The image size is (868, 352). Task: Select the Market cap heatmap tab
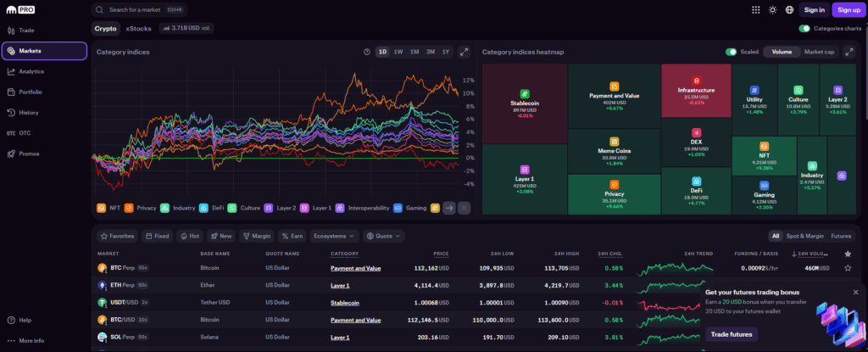pos(819,52)
